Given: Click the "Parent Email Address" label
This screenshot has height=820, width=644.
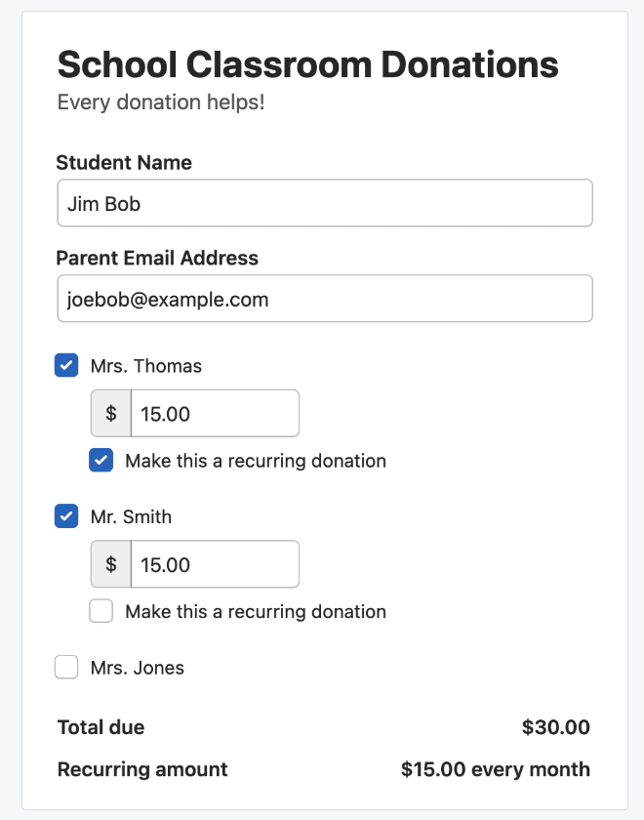Looking at the screenshot, I should 157,259.
